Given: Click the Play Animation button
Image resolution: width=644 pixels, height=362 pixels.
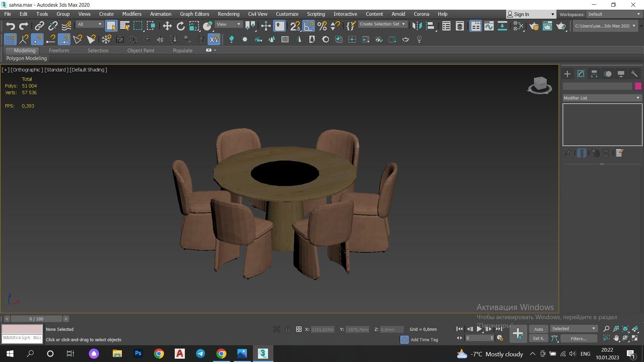Looking at the screenshot, I should tap(479, 329).
